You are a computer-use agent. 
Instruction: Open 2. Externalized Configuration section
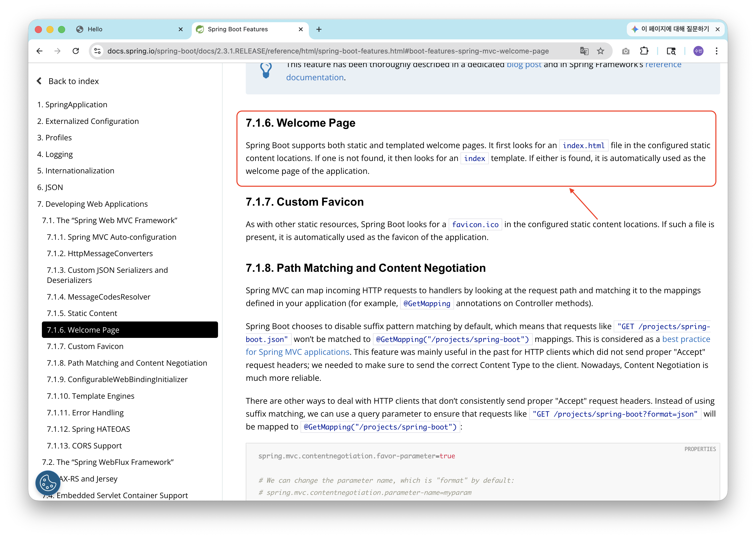[x=88, y=121]
